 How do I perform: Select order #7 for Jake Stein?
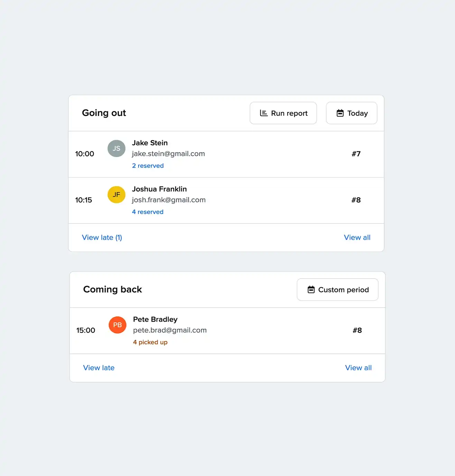(356, 154)
